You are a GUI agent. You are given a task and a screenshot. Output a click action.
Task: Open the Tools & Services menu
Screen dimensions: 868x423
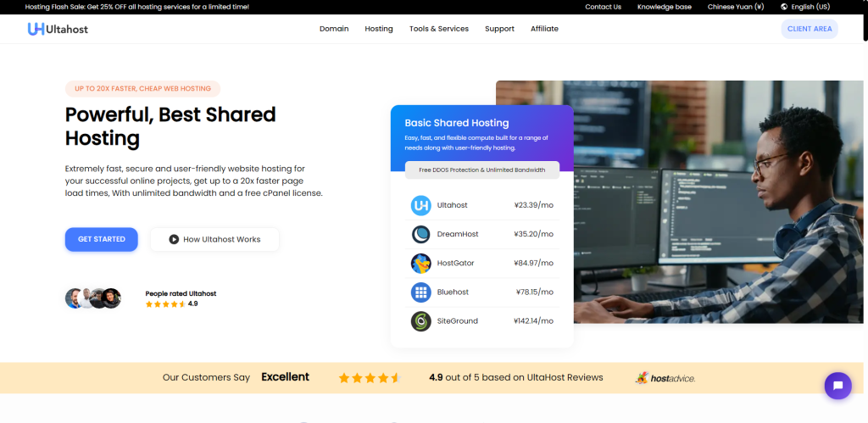439,29
